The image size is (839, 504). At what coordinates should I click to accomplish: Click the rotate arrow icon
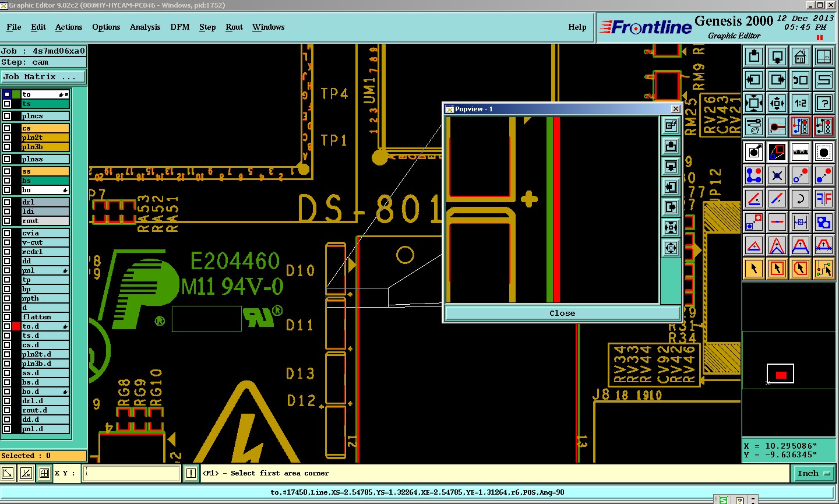(x=801, y=199)
